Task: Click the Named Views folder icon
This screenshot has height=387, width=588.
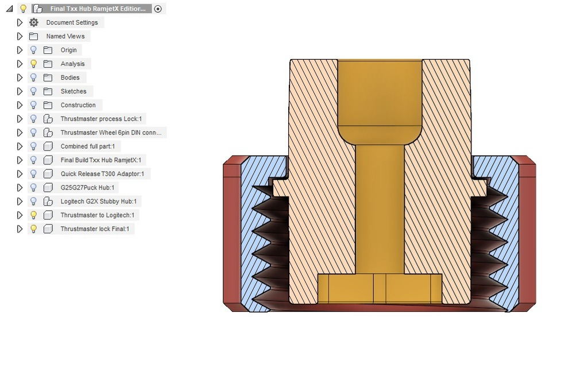Action: (34, 36)
